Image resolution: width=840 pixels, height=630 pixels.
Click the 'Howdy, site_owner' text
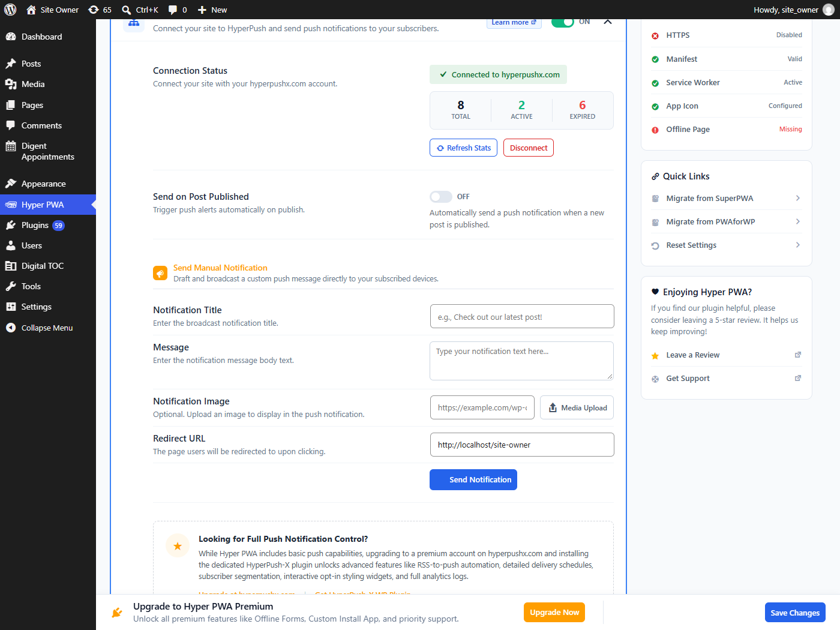(786, 10)
